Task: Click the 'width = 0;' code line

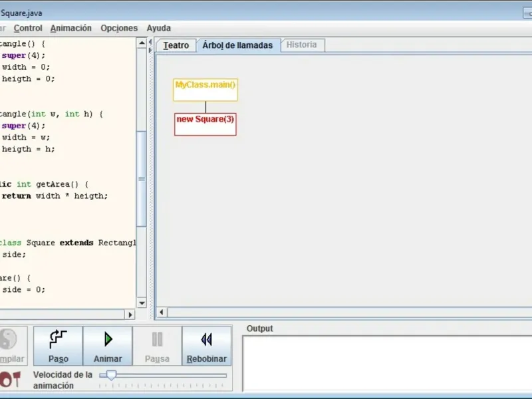Action: tap(26, 67)
